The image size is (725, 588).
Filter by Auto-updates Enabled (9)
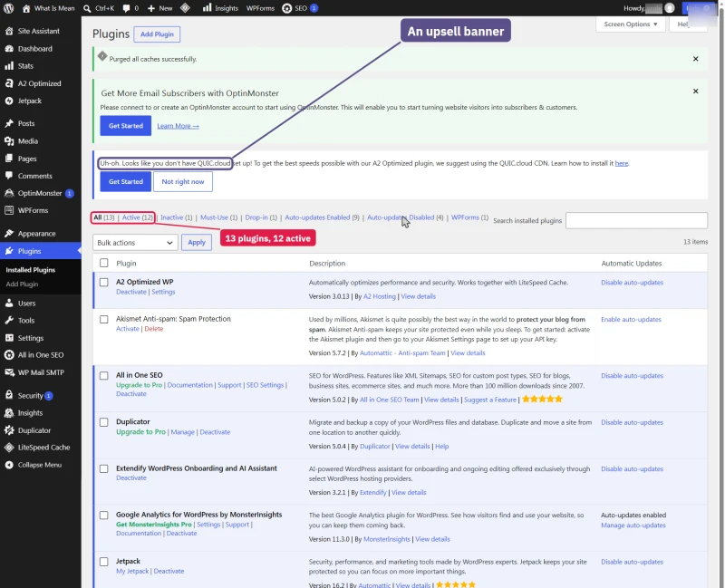pos(322,217)
